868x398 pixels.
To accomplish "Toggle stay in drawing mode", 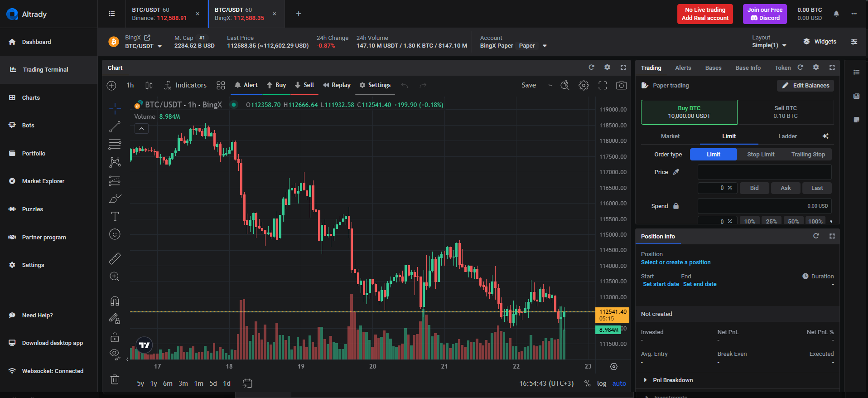I will [x=115, y=319].
